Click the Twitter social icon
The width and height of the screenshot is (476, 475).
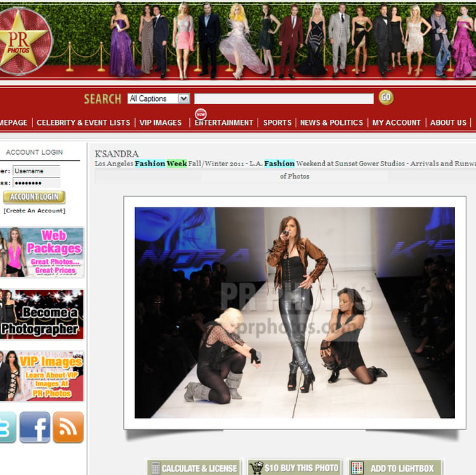(x=8, y=427)
